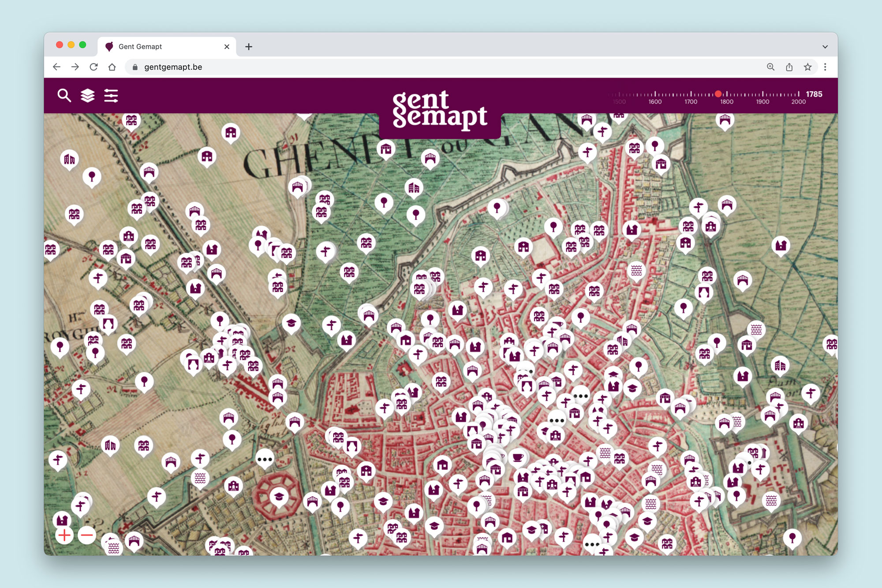This screenshot has height=588, width=882.
Task: Open the filter settings sliders icon
Action: click(x=111, y=95)
